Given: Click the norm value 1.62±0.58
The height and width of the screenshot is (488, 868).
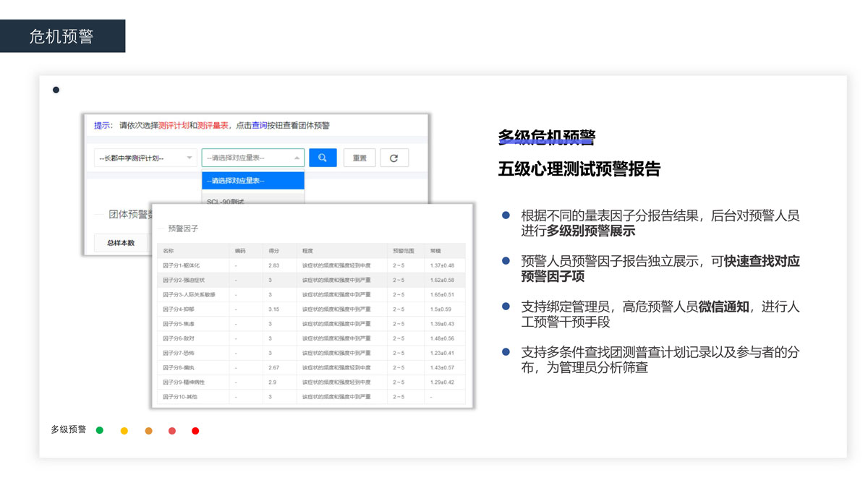Looking at the screenshot, I should pos(442,280).
